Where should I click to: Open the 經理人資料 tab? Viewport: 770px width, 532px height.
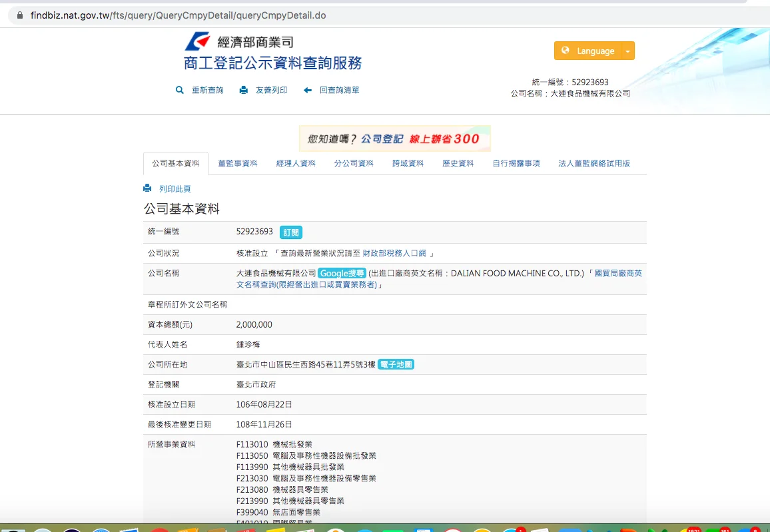pyautogui.click(x=296, y=163)
